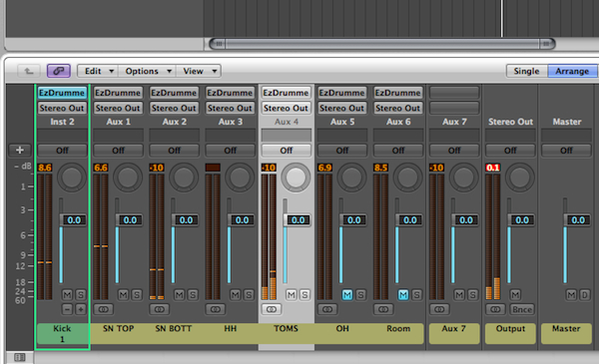Image resolution: width=599 pixels, height=364 pixels.
Task: Open automation mode Off on Aux 4
Action: 287,151
